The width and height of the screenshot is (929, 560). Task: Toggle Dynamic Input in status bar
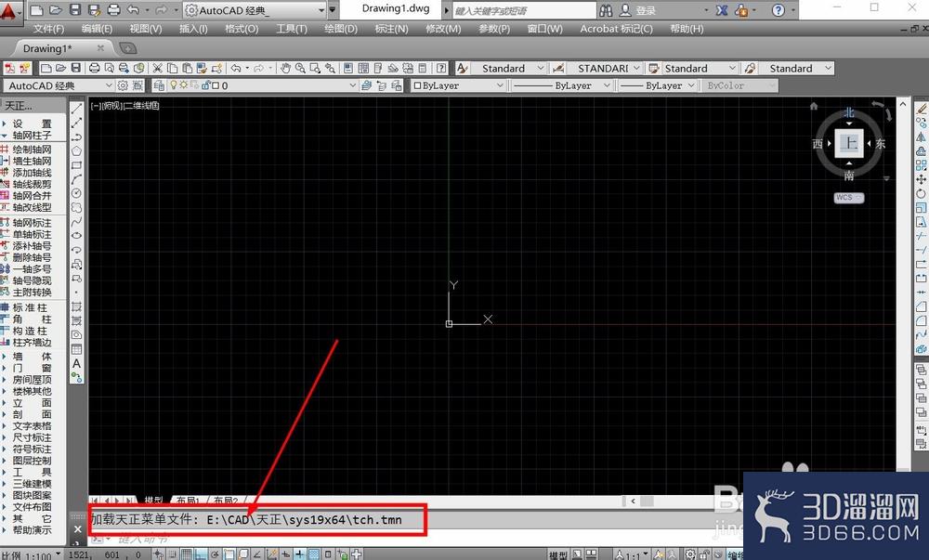[286, 554]
